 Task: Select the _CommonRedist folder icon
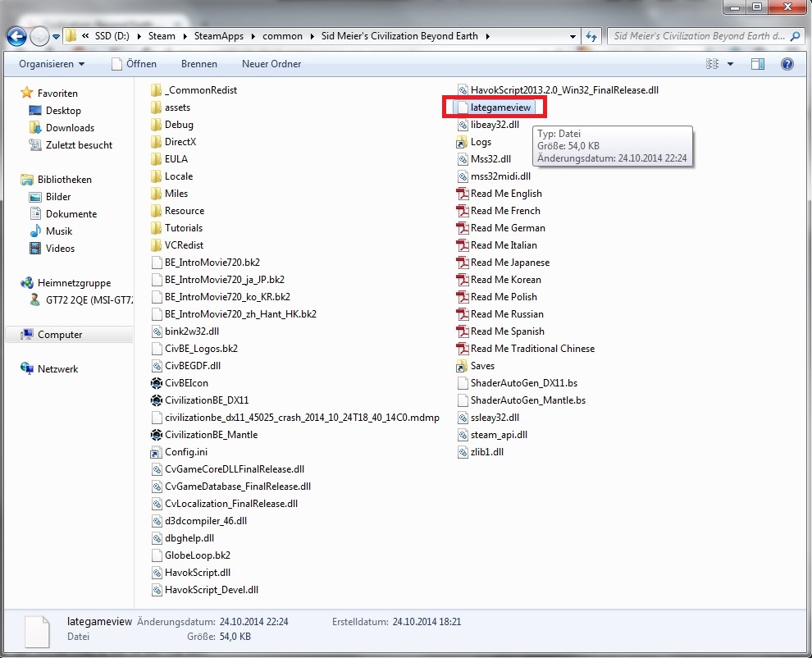[157, 90]
